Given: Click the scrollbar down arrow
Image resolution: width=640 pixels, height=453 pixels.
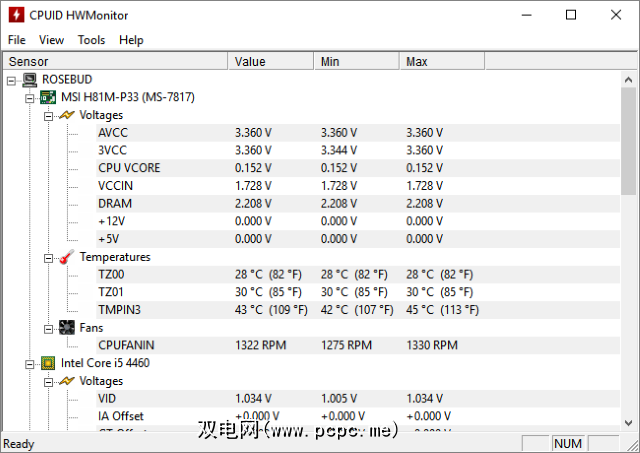Looking at the screenshot, I should tap(629, 423).
